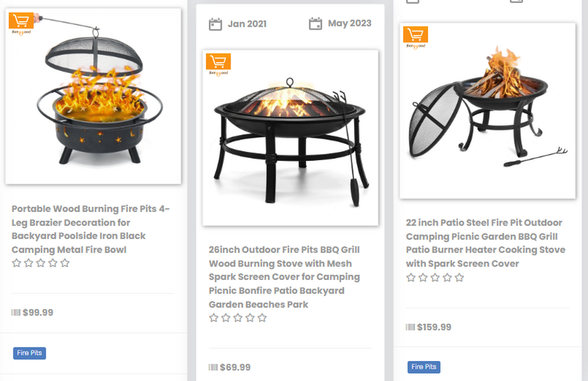Image resolution: width=588 pixels, height=381 pixels.
Task: Rate the portable fire bowl with the first star
Action: pos(16,263)
